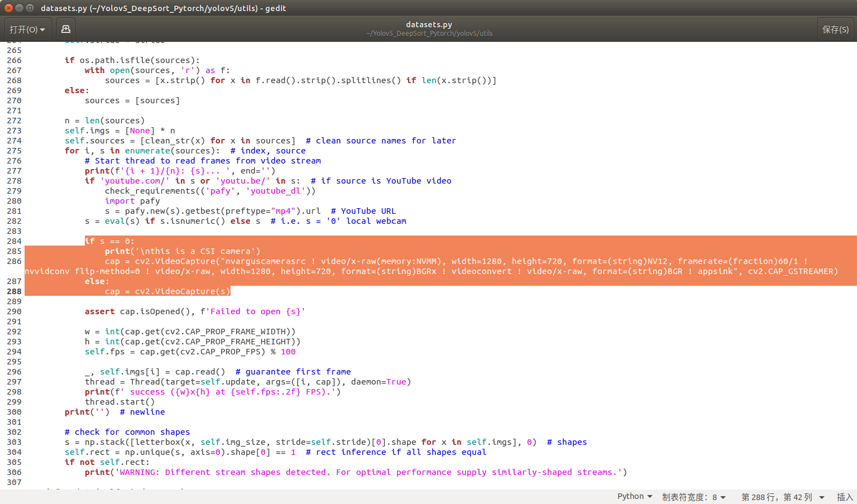Open the line and column position dropdown
The width and height of the screenshot is (857, 504).
click(x=783, y=497)
